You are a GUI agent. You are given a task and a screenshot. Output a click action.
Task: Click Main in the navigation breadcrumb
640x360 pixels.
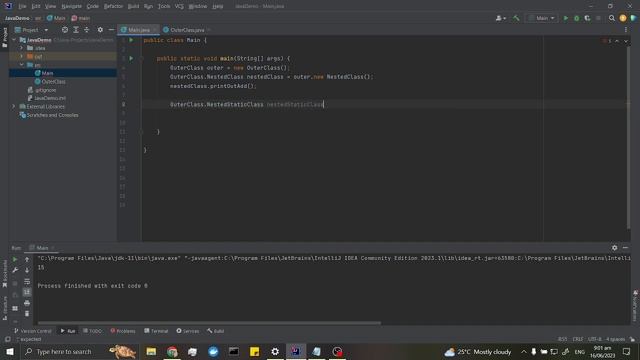click(x=56, y=18)
